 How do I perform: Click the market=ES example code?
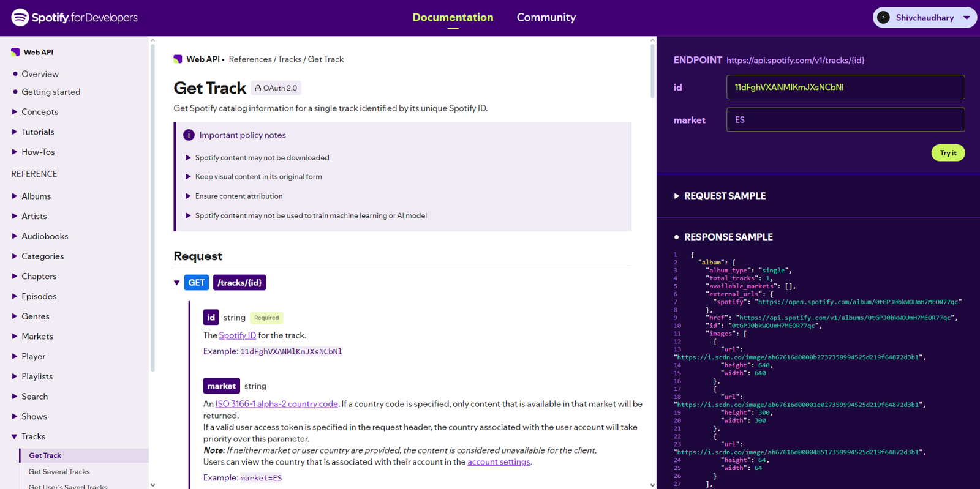click(261, 478)
